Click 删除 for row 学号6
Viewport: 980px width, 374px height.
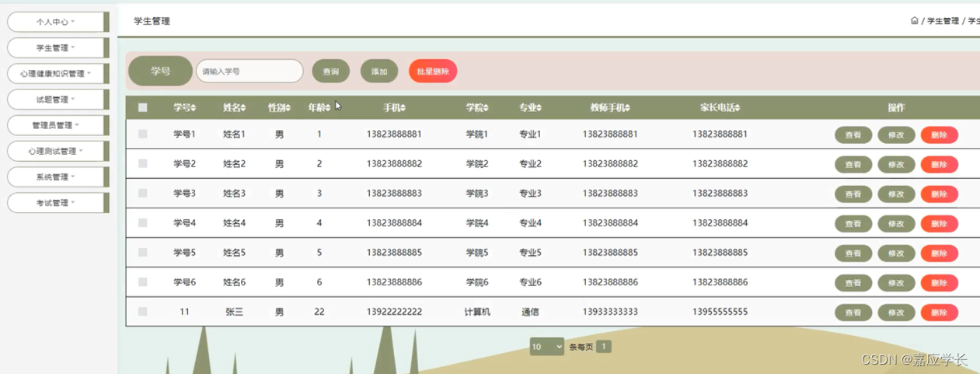939,283
